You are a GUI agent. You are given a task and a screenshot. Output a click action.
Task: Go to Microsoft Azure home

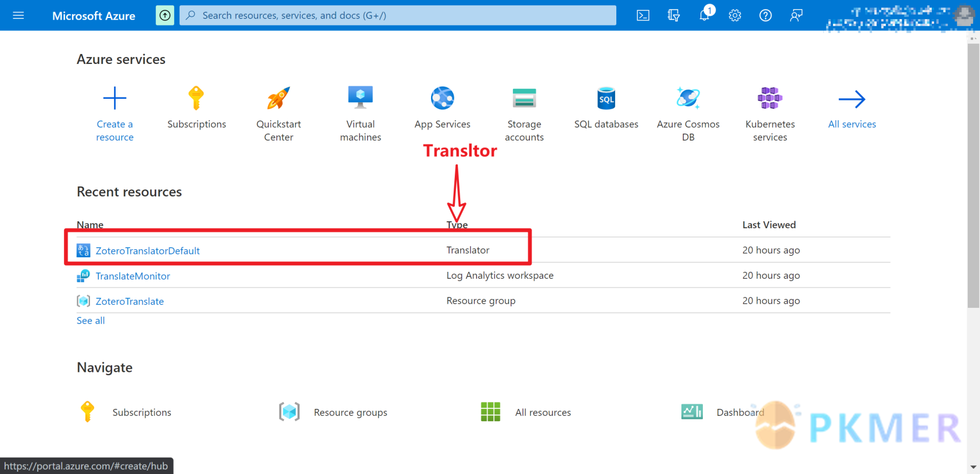tap(94, 16)
